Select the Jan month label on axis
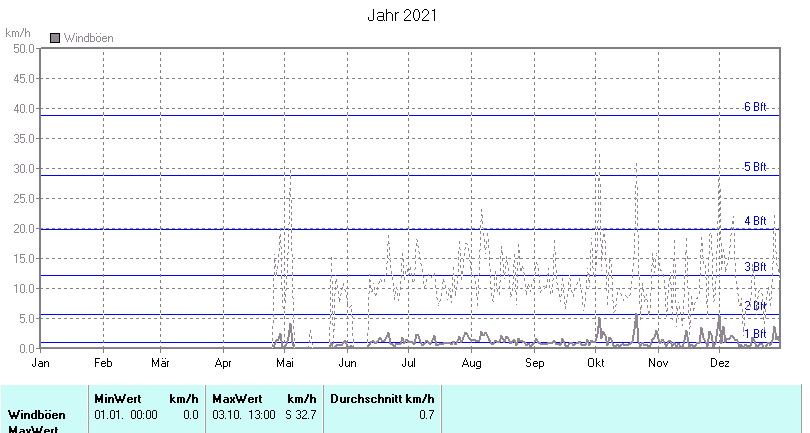The image size is (810, 433). tap(41, 362)
